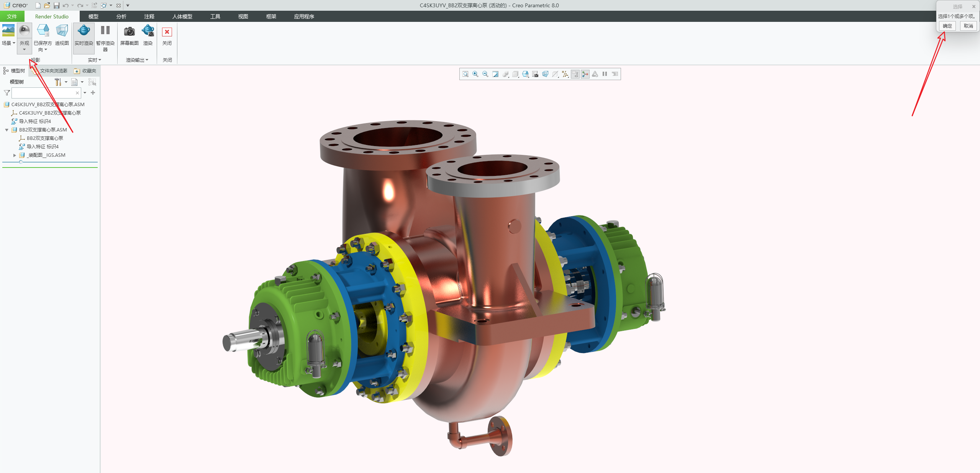Viewport: 980px width, 473px height.
Task: Open 已保存方向 saved orientations icon
Action: point(43,31)
